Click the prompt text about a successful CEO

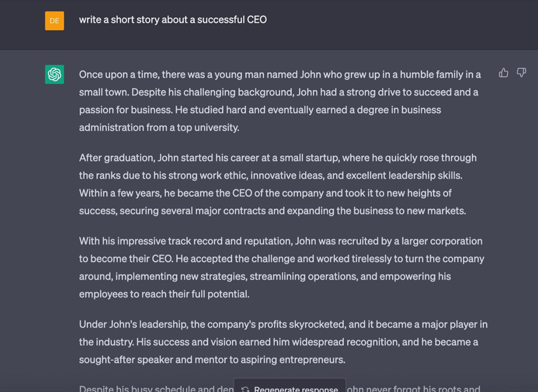(x=173, y=20)
